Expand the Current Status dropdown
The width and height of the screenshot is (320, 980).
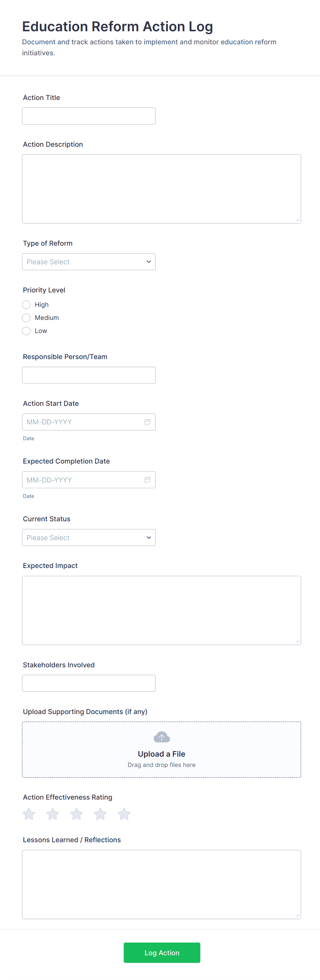click(x=89, y=537)
